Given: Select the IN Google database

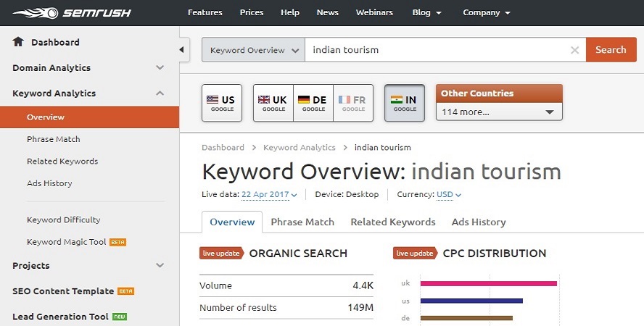Looking at the screenshot, I should point(405,103).
